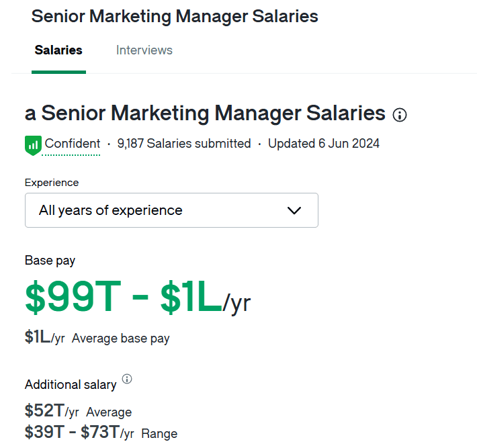Click the $1L/yr average base pay value
Screen dimensions: 477x448
point(44,338)
